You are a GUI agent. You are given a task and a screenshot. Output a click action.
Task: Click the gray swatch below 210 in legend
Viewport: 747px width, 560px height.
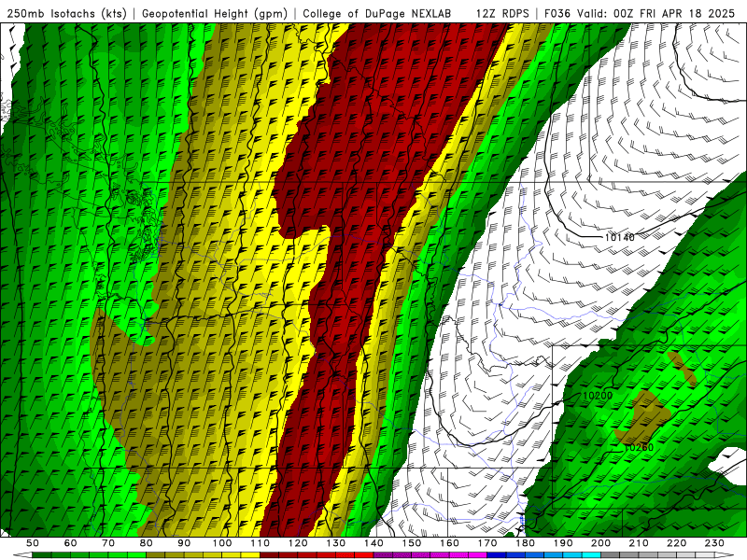(648, 555)
